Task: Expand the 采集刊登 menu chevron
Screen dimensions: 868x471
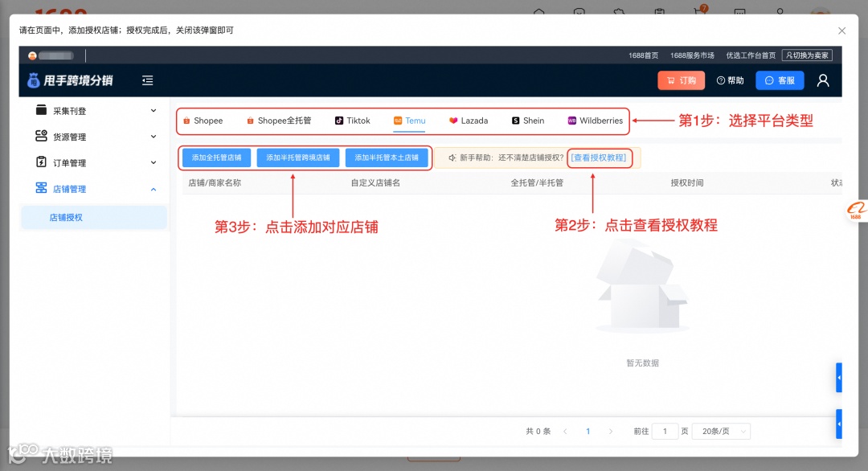Action: [x=154, y=111]
